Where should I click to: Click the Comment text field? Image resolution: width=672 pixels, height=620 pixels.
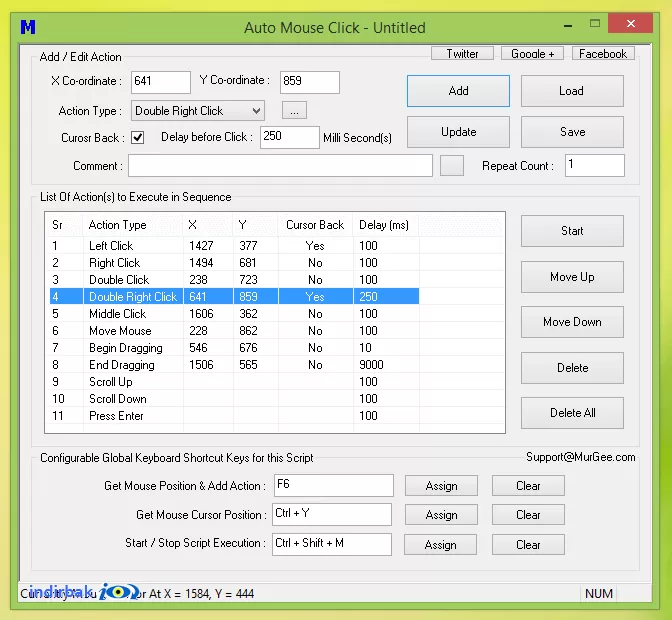click(x=280, y=165)
